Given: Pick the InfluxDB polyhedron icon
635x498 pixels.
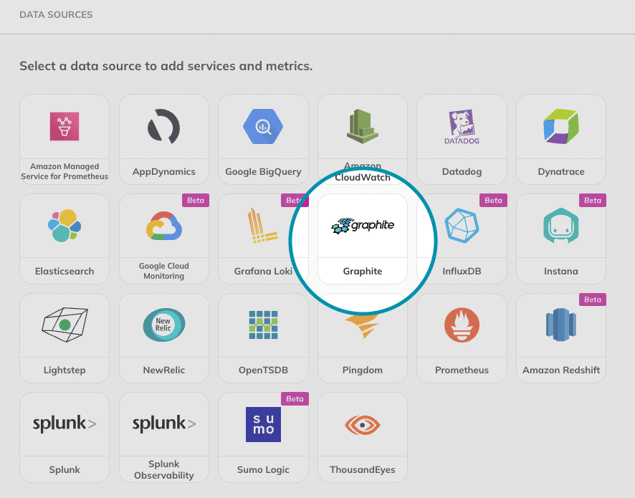Looking at the screenshot, I should [462, 226].
